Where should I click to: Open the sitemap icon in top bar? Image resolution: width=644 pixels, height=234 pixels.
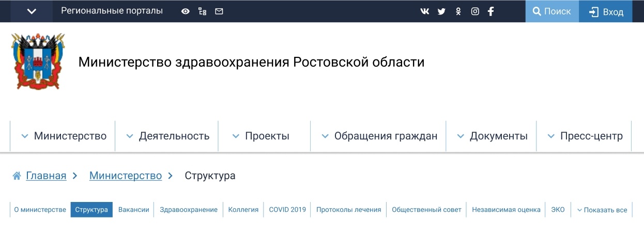tap(203, 11)
